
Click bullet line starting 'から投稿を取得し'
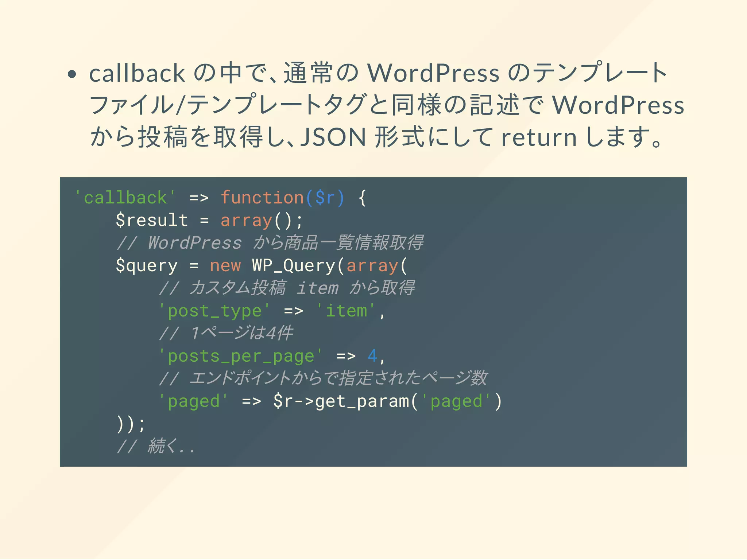tap(376, 137)
